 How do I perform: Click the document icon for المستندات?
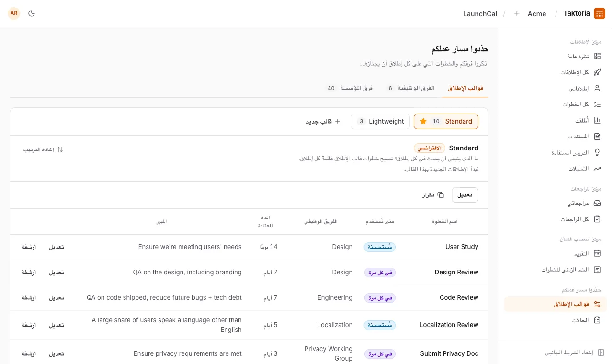point(597,136)
